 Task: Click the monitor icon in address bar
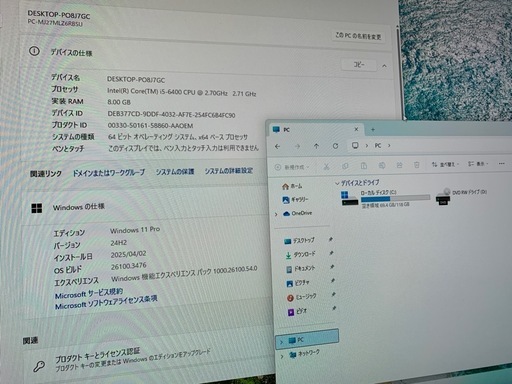tap(355, 145)
